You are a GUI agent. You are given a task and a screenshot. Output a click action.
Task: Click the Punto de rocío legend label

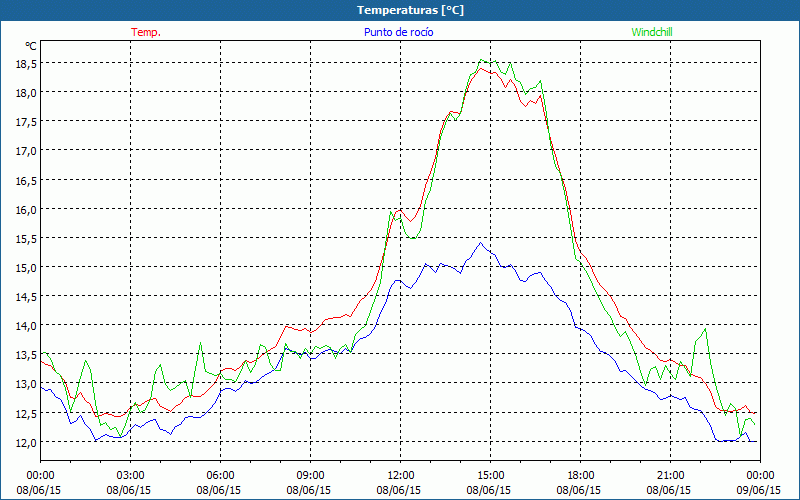(398, 32)
